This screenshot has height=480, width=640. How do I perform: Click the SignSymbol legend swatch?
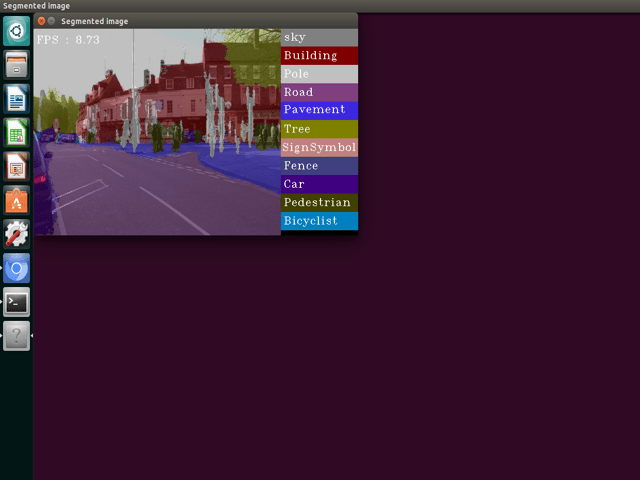click(319, 147)
